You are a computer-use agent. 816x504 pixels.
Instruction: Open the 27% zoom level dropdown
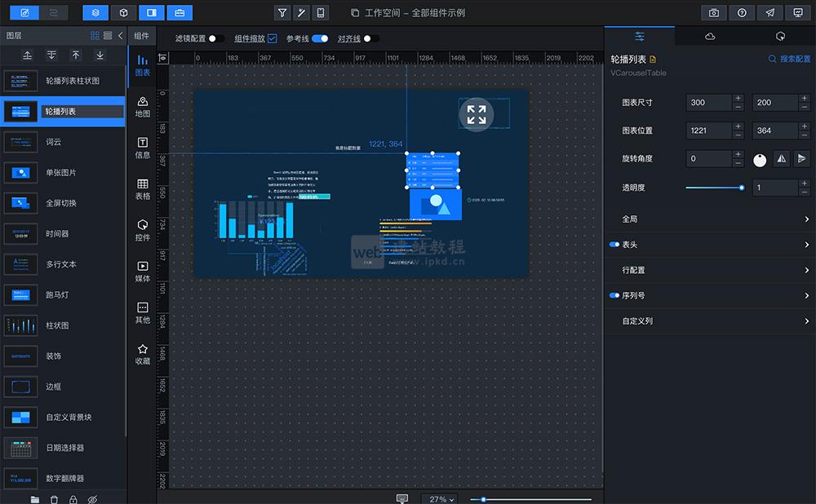[x=439, y=498]
